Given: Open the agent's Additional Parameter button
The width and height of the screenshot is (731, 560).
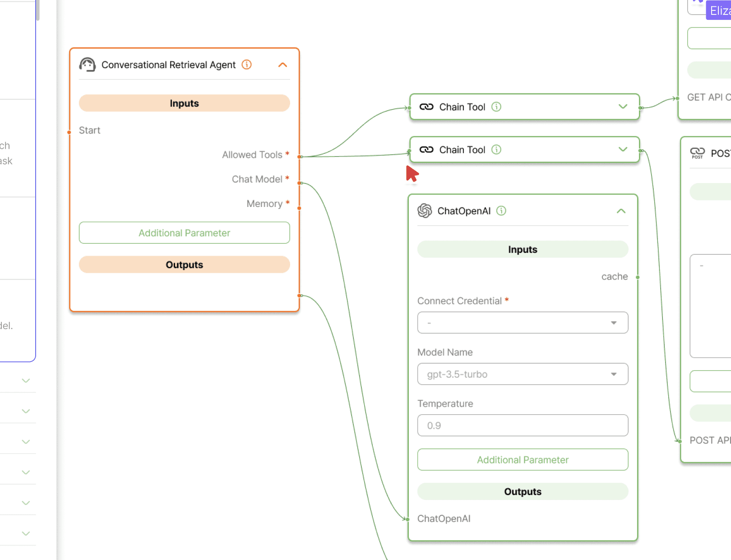Looking at the screenshot, I should click(x=184, y=233).
